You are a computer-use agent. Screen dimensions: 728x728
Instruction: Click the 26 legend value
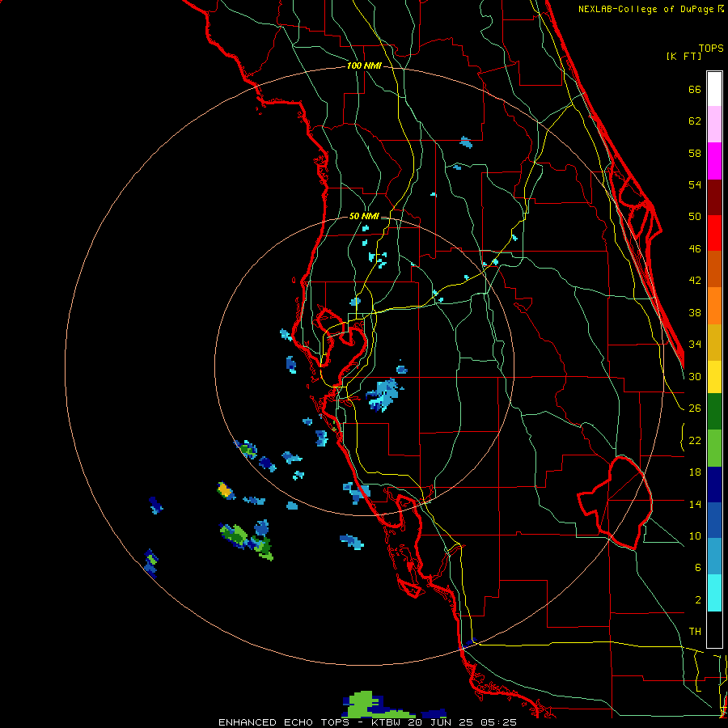(x=695, y=408)
